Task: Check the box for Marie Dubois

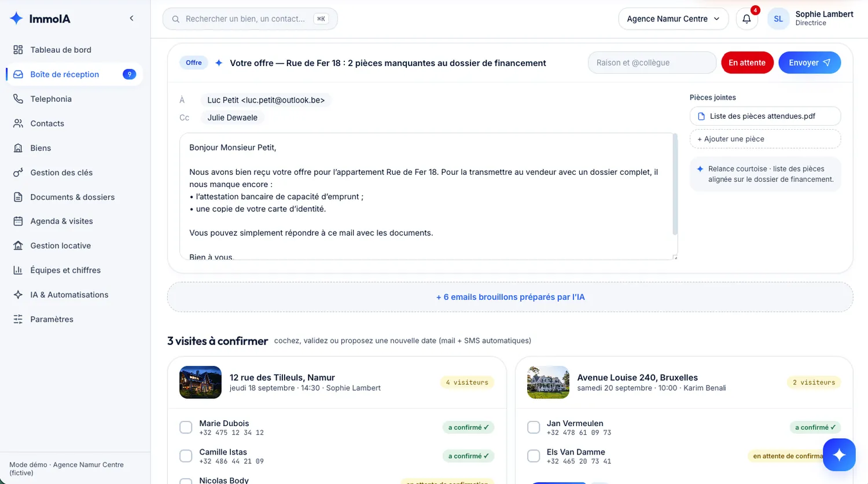Action: pyautogui.click(x=186, y=427)
